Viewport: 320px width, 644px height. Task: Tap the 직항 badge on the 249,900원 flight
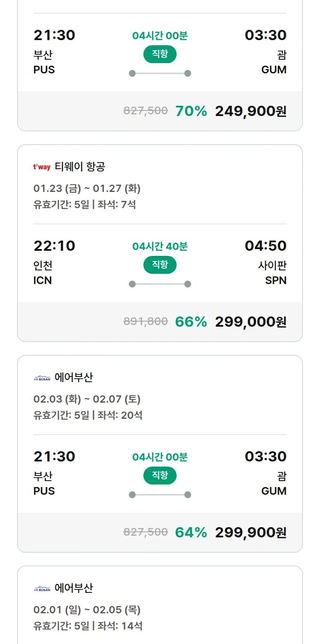pyautogui.click(x=160, y=54)
